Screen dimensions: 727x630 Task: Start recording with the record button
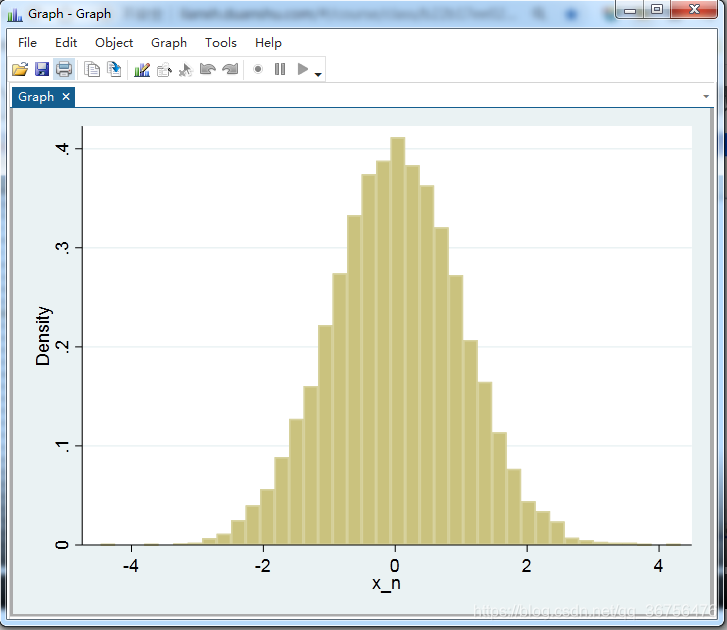tap(258, 70)
